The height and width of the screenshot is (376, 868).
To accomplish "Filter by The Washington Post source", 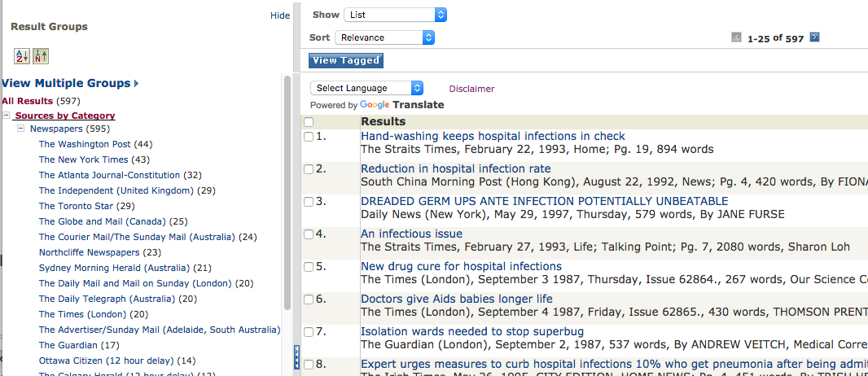I will point(85,144).
